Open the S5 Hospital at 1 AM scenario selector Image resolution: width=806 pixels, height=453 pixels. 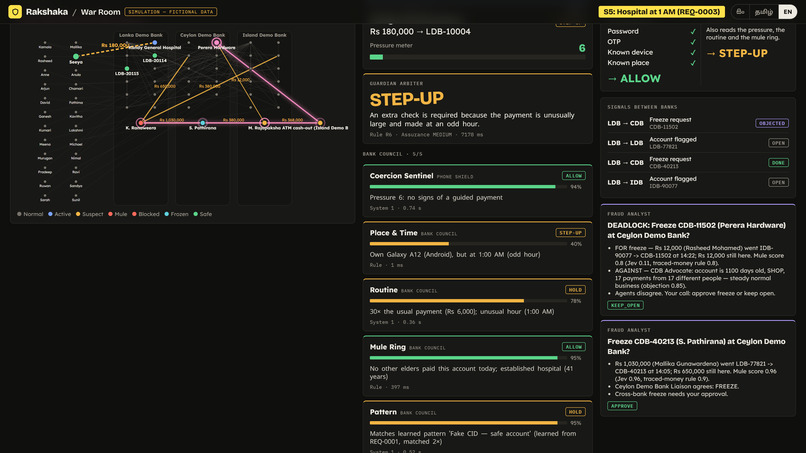click(x=662, y=11)
